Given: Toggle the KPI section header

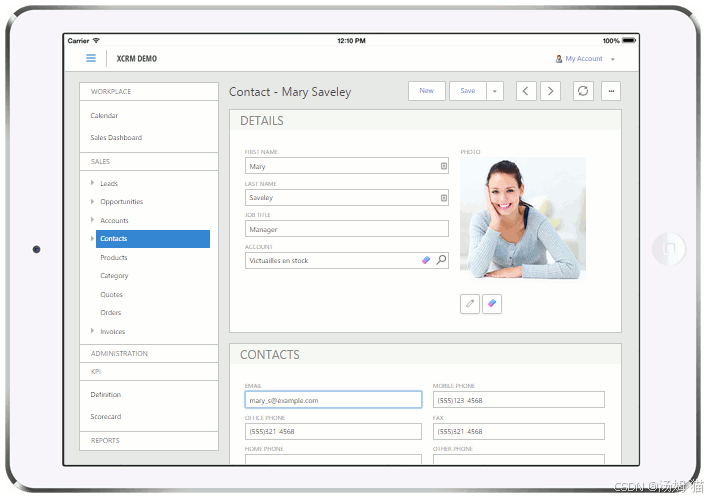Looking at the screenshot, I should click(x=149, y=372).
